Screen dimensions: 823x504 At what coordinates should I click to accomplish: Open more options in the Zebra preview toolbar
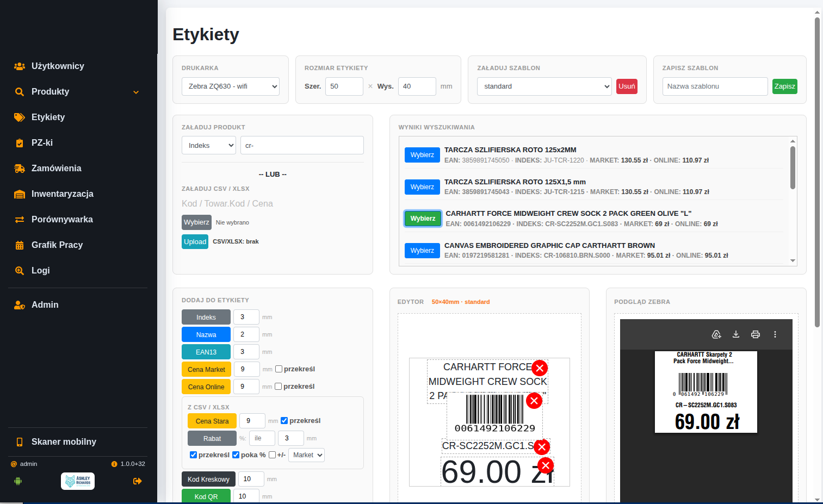(x=775, y=334)
